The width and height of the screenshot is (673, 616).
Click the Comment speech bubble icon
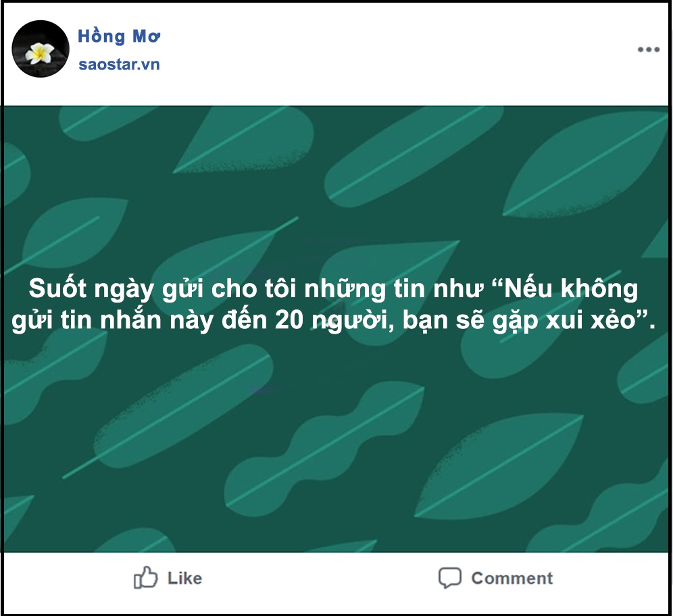coord(449,578)
